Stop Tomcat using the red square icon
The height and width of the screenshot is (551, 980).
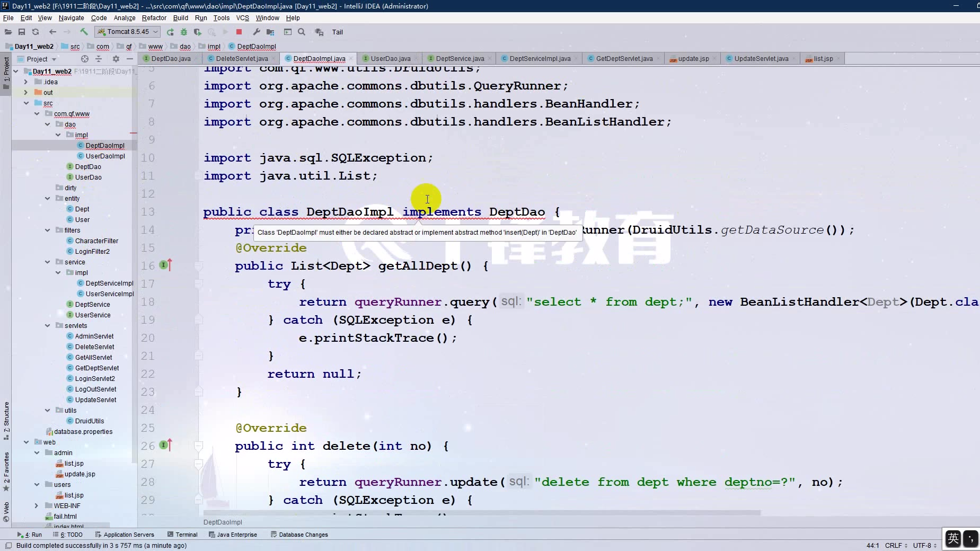239,32
